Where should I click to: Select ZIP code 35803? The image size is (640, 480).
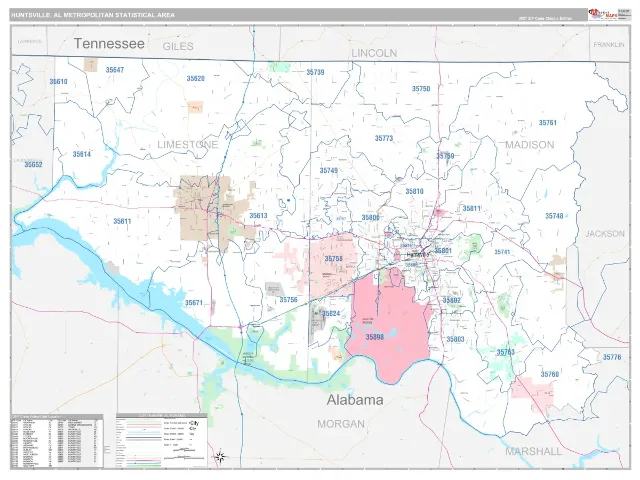click(x=455, y=339)
